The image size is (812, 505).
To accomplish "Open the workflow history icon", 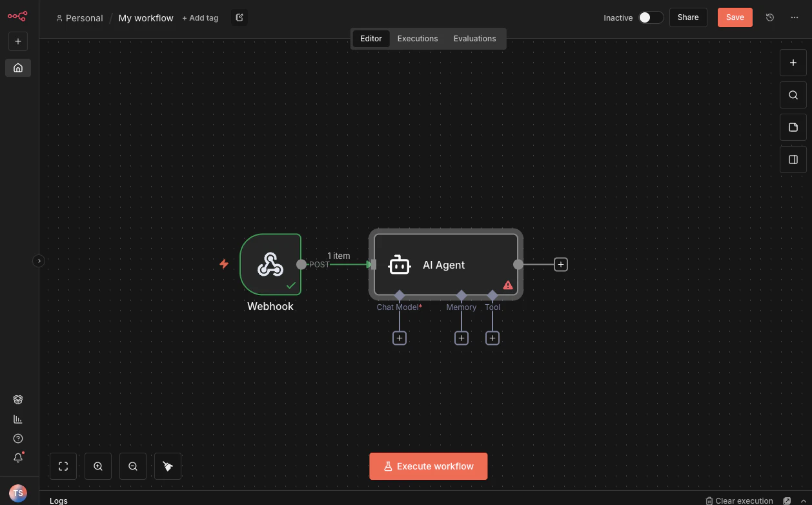I will pos(770,17).
